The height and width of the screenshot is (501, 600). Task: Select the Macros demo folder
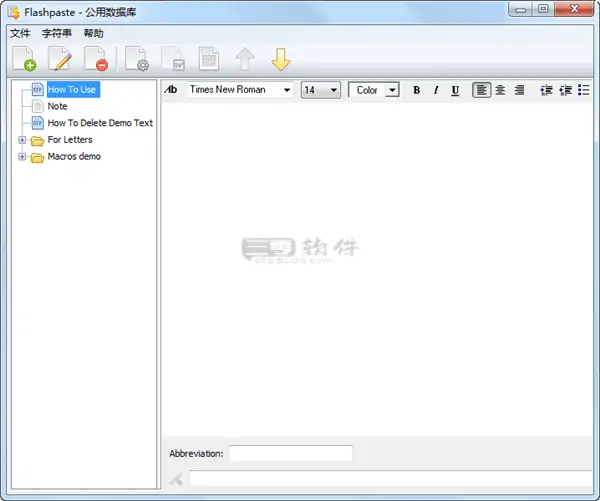pos(74,157)
